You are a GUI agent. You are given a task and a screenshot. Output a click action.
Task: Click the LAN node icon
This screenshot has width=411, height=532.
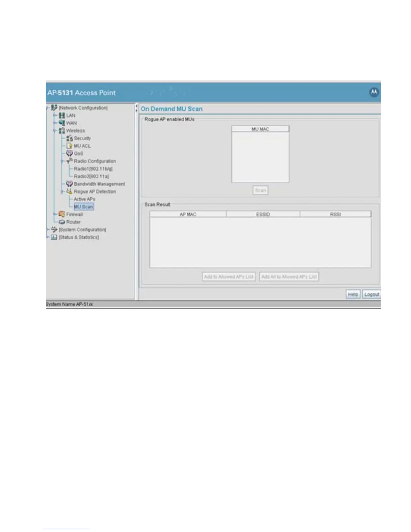pos(62,116)
